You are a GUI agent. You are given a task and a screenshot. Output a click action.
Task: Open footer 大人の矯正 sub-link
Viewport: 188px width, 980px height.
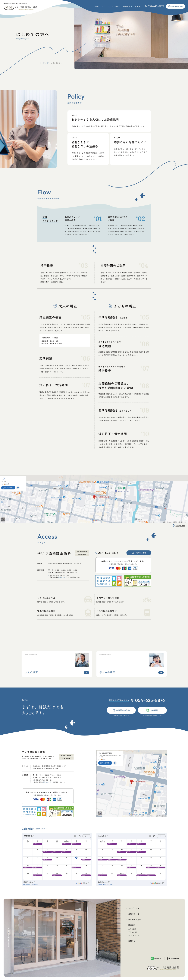tap(132, 929)
